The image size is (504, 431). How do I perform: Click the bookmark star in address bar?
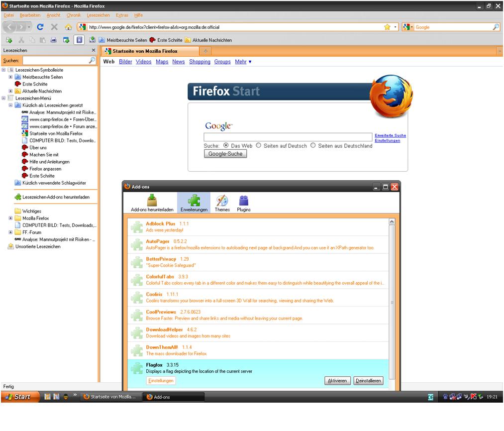pyautogui.click(x=387, y=27)
